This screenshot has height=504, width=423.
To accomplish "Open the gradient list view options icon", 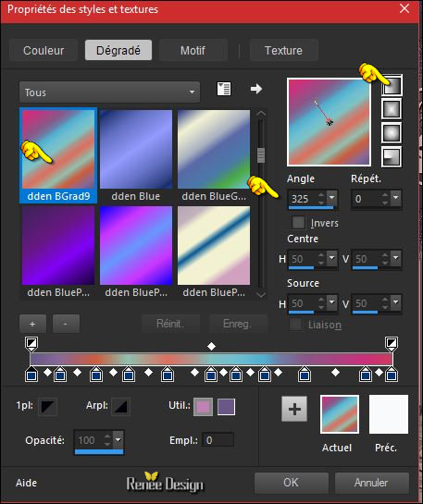I will (x=224, y=89).
